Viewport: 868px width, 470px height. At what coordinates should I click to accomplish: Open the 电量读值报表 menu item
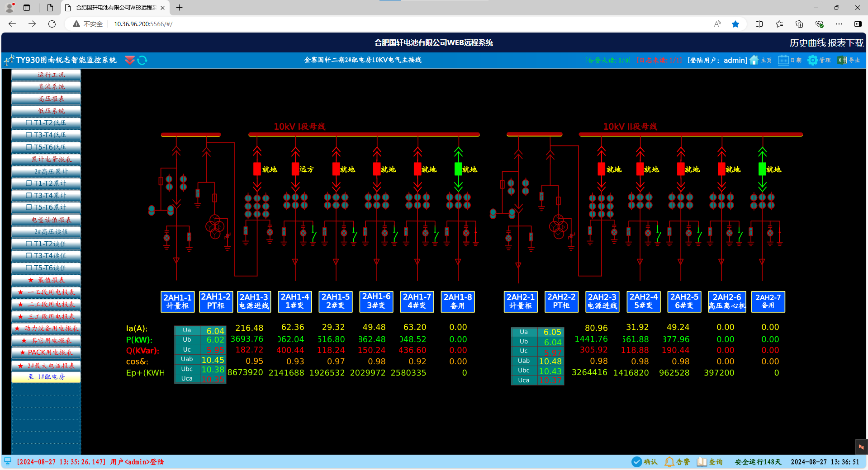pyautogui.click(x=46, y=220)
